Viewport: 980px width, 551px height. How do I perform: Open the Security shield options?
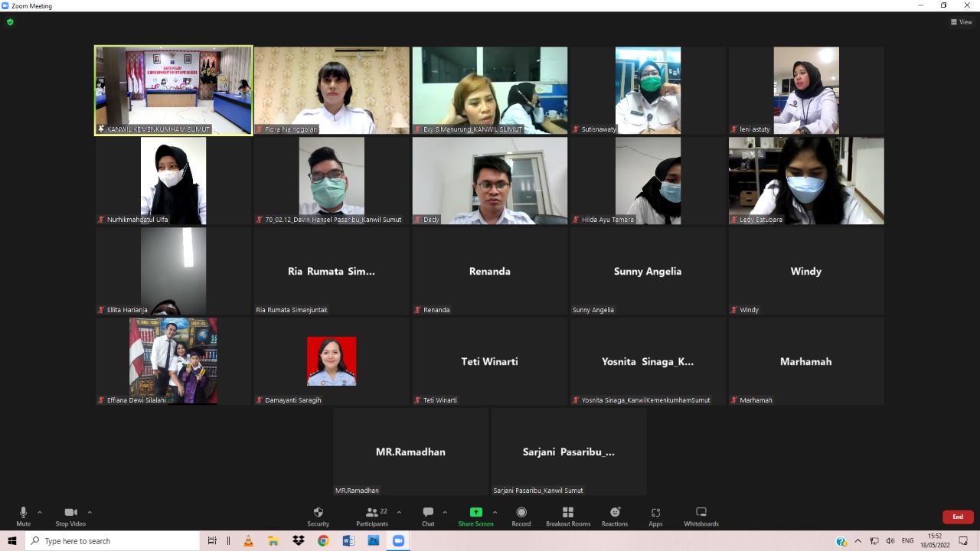(x=318, y=516)
